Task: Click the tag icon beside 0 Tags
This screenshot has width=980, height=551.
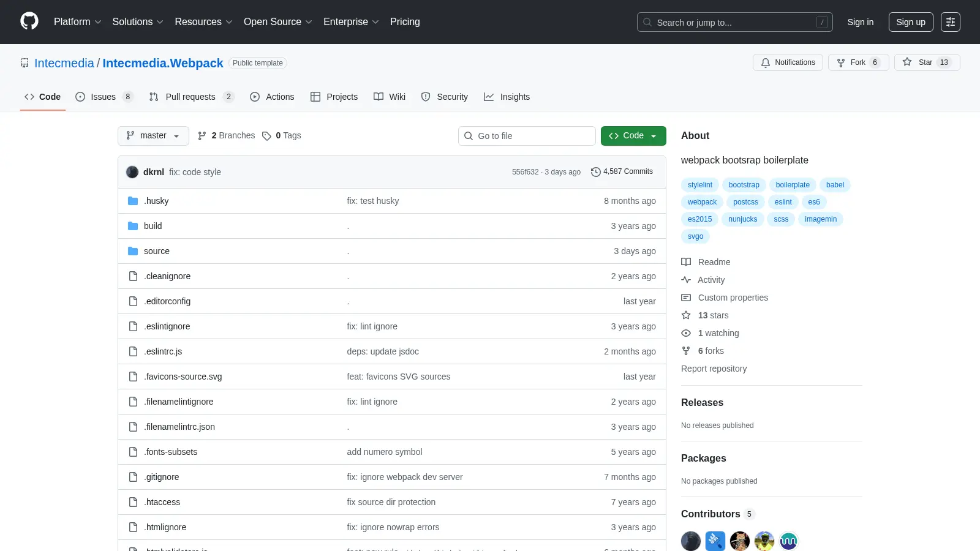Action: [266, 136]
